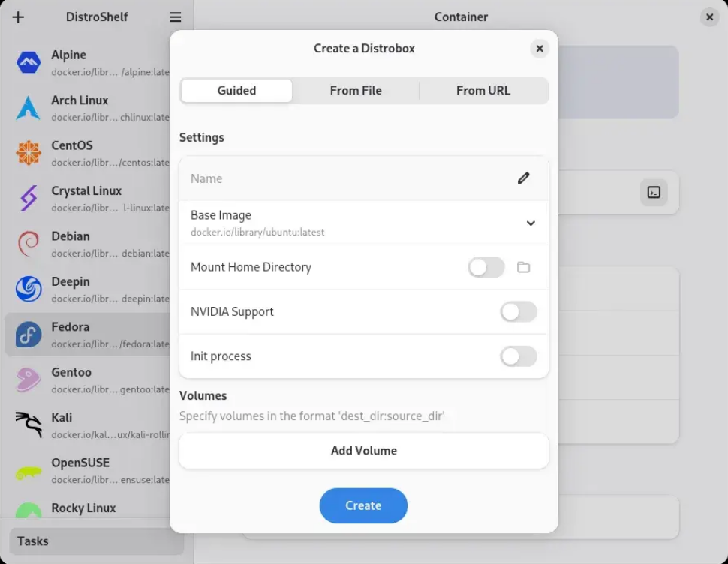This screenshot has height=564, width=728.
Task: Click the Add Volume button
Action: coord(364,451)
